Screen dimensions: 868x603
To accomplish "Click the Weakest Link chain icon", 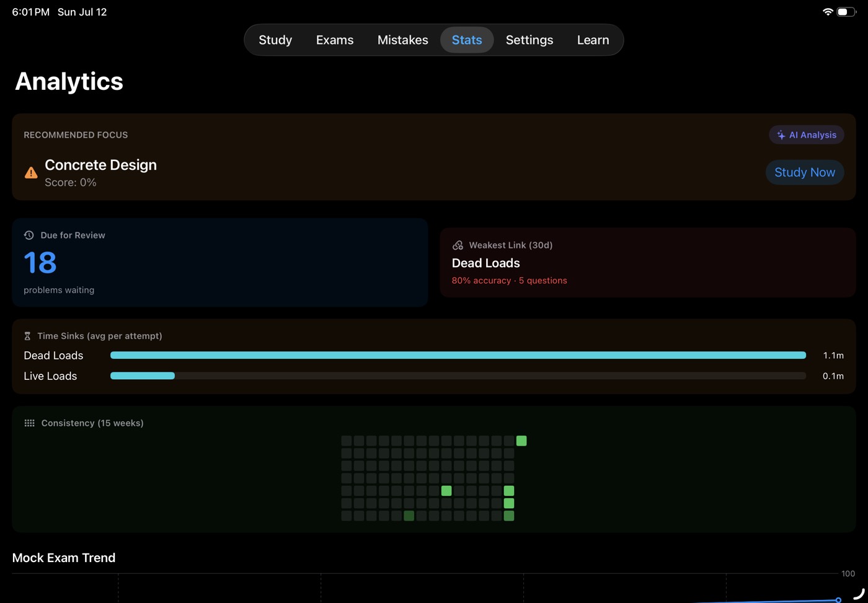I will click(x=458, y=245).
